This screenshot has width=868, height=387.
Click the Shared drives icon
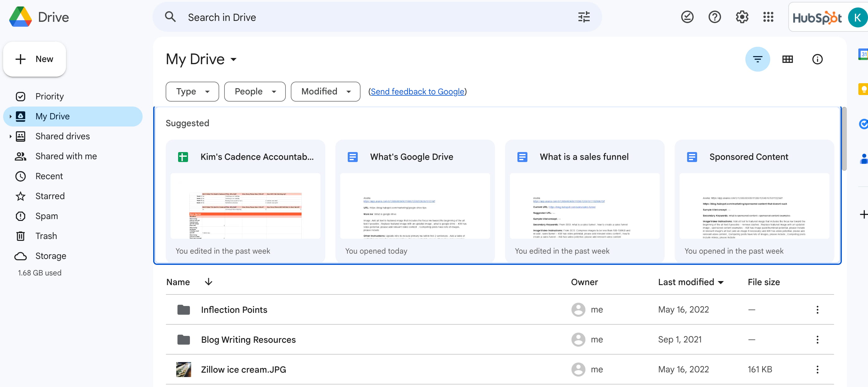(21, 136)
